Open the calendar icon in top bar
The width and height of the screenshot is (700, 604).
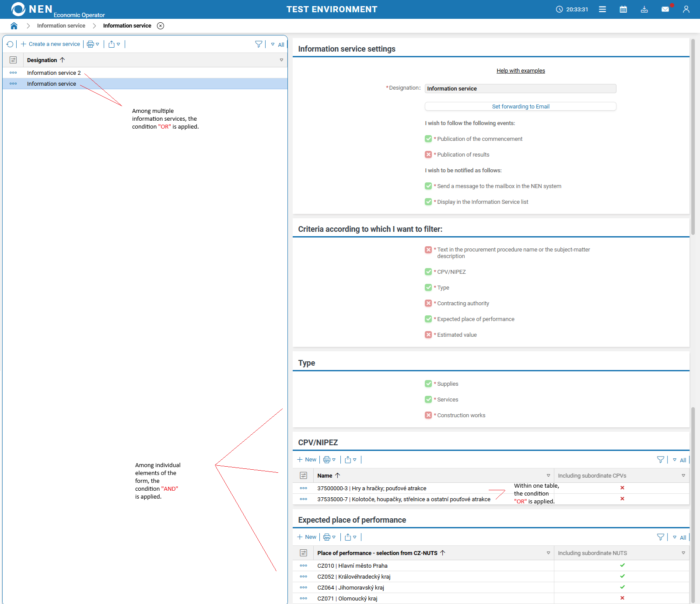click(x=623, y=9)
